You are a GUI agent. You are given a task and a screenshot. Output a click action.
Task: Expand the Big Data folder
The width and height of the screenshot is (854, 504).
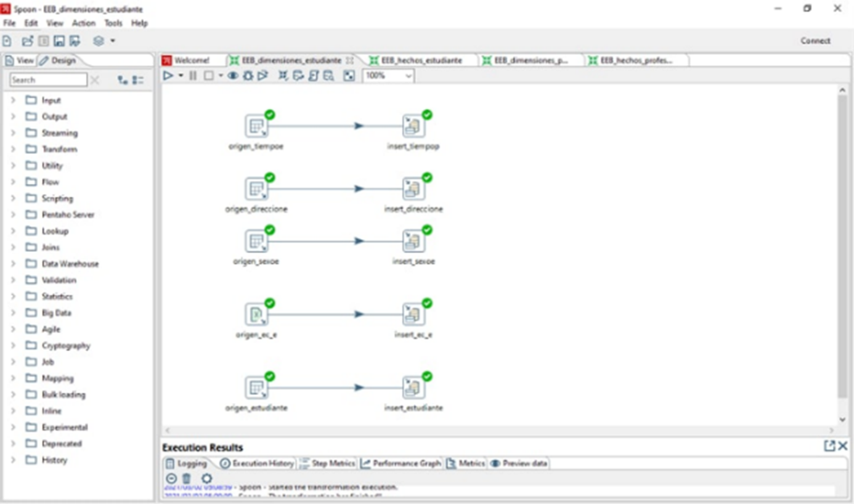(x=13, y=313)
